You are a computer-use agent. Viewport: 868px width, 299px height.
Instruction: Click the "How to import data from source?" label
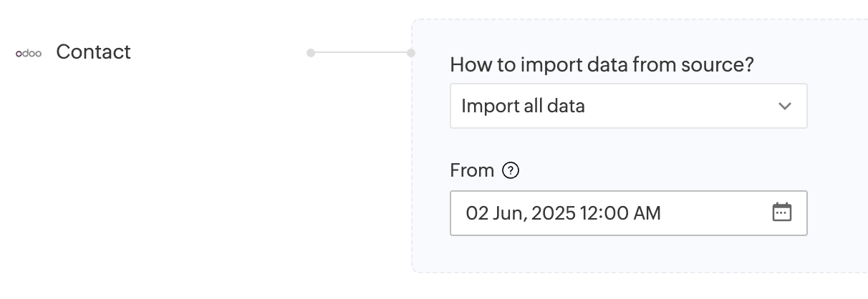click(602, 64)
